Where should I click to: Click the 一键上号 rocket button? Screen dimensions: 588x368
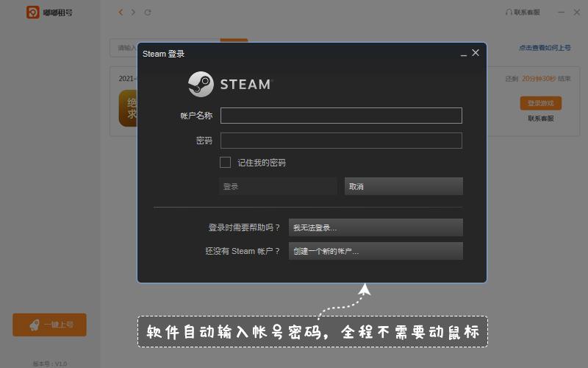pyautogui.click(x=49, y=325)
